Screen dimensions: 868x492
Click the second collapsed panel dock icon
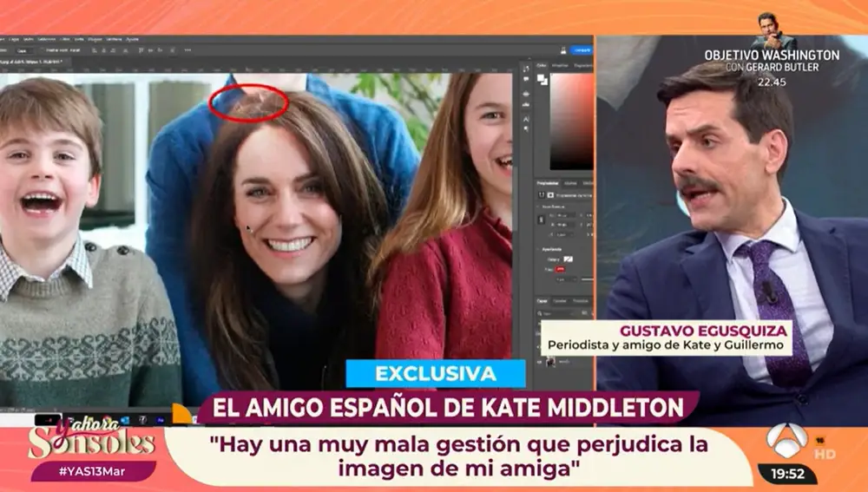526,79
